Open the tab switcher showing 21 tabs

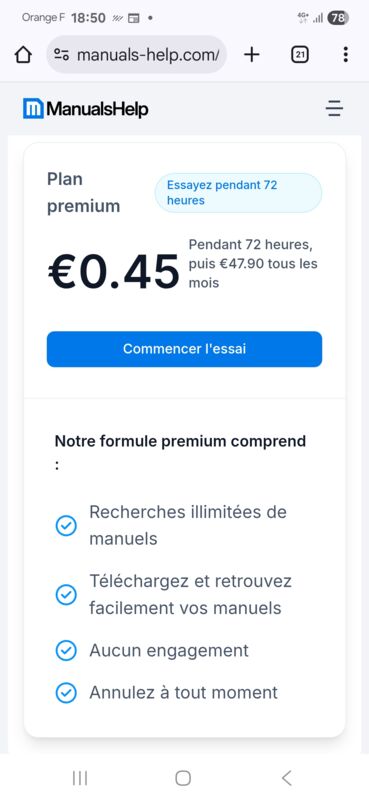pyautogui.click(x=300, y=55)
